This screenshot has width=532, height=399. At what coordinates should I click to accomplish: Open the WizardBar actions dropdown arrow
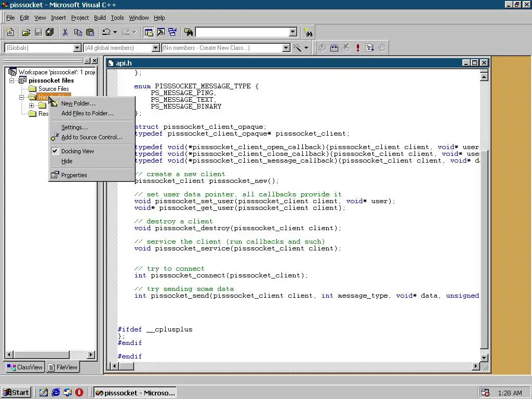[307, 48]
